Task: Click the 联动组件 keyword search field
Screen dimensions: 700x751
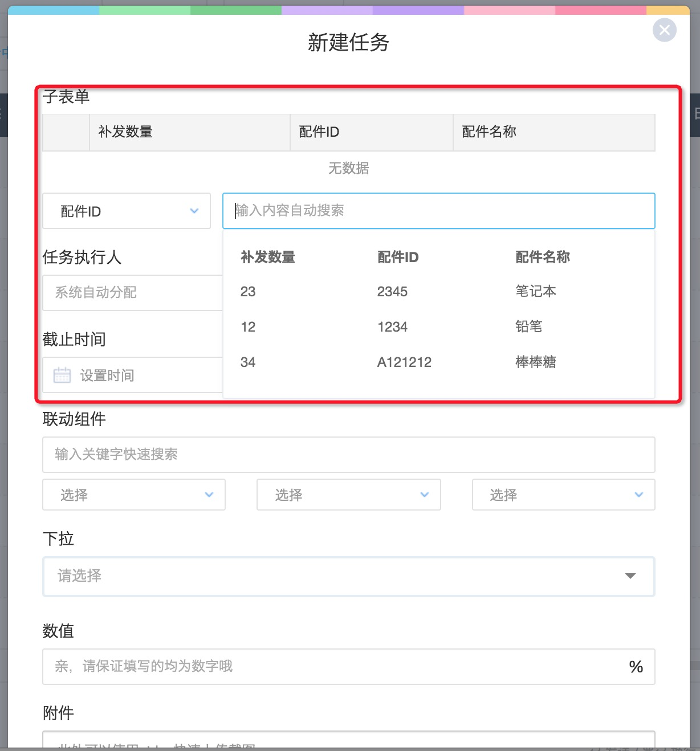Action: pos(348,455)
